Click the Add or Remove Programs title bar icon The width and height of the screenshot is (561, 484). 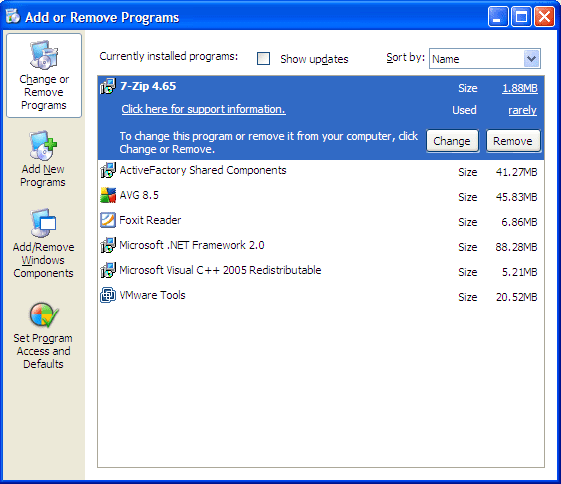[13, 16]
